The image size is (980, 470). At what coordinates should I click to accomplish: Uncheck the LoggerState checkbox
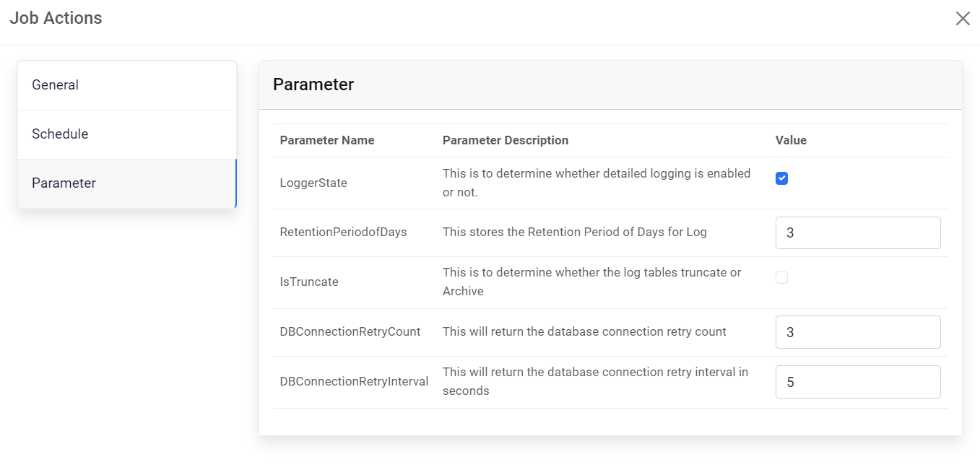coord(781,178)
